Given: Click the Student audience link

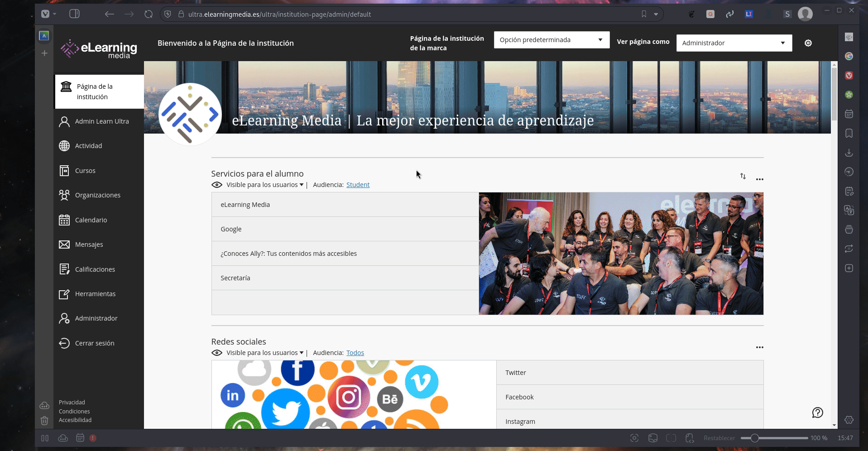Looking at the screenshot, I should pyautogui.click(x=358, y=185).
